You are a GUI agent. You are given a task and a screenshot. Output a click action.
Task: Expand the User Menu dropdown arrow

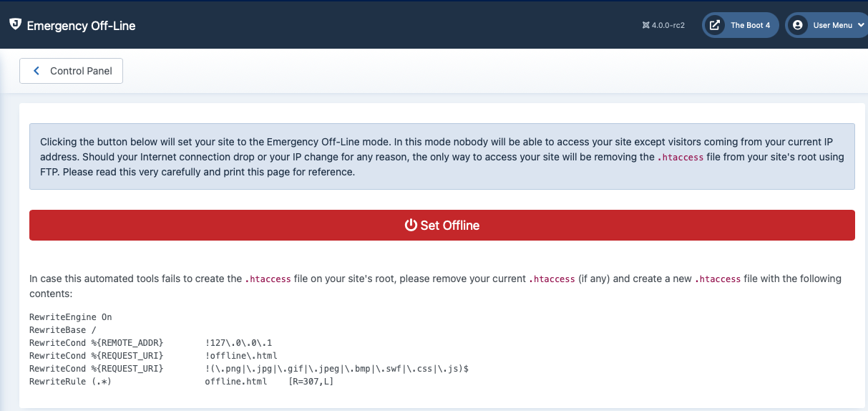click(861, 25)
